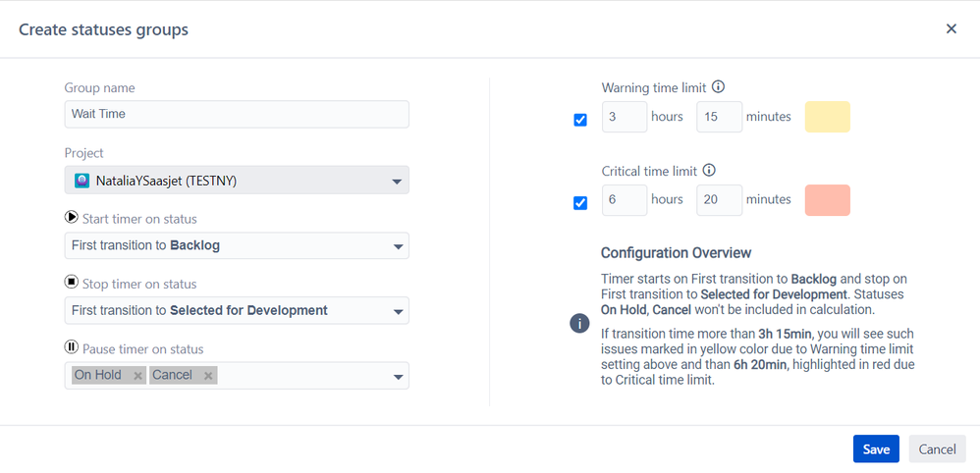
Task: Expand the Pause timer on status dropdown
Action: (397, 377)
